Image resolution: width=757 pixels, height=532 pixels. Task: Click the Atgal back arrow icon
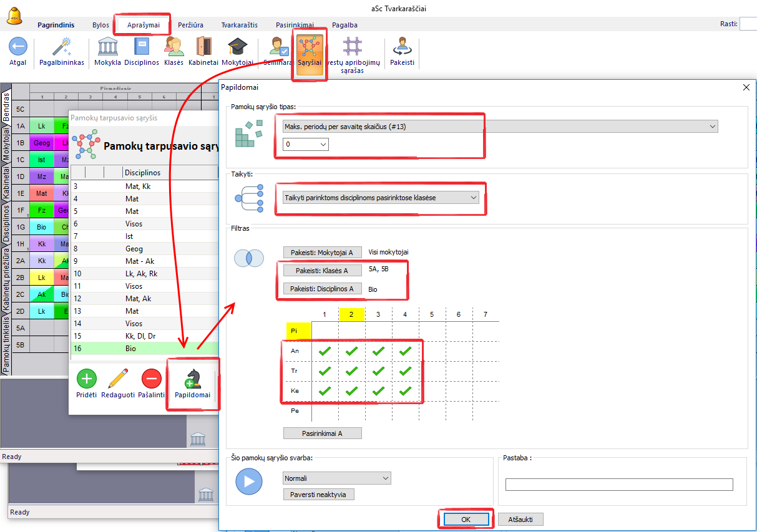pos(17,47)
